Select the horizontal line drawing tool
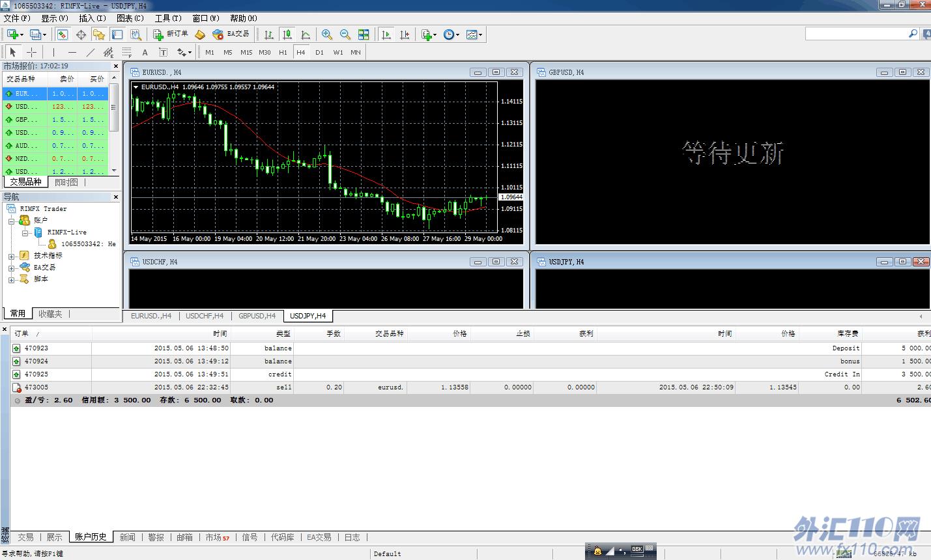The height and width of the screenshot is (560, 931). [72, 52]
